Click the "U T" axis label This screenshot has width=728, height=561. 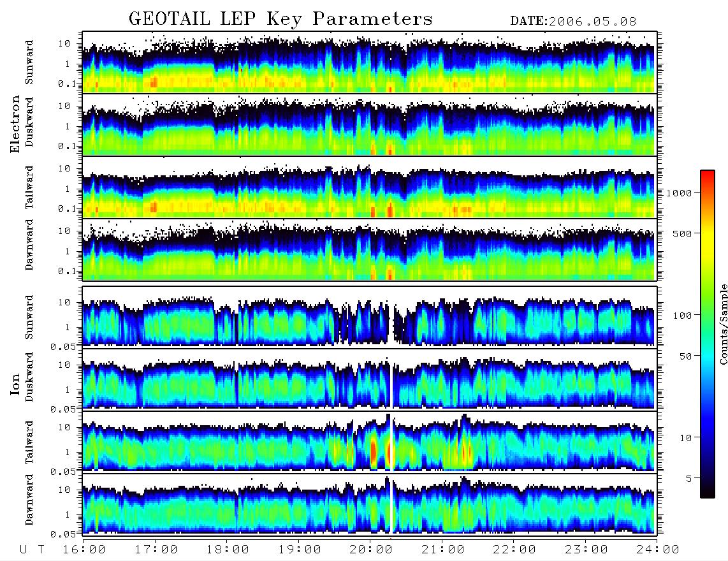click(33, 550)
